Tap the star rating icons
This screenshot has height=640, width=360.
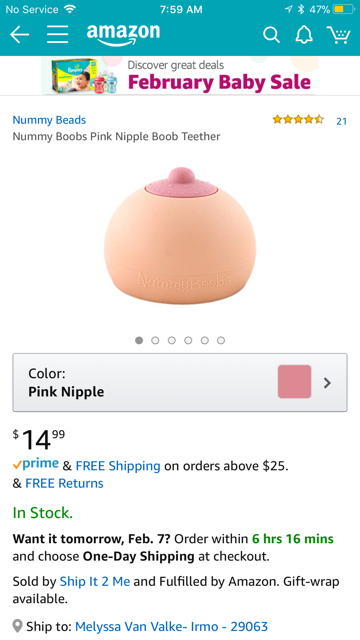pyautogui.click(x=298, y=120)
